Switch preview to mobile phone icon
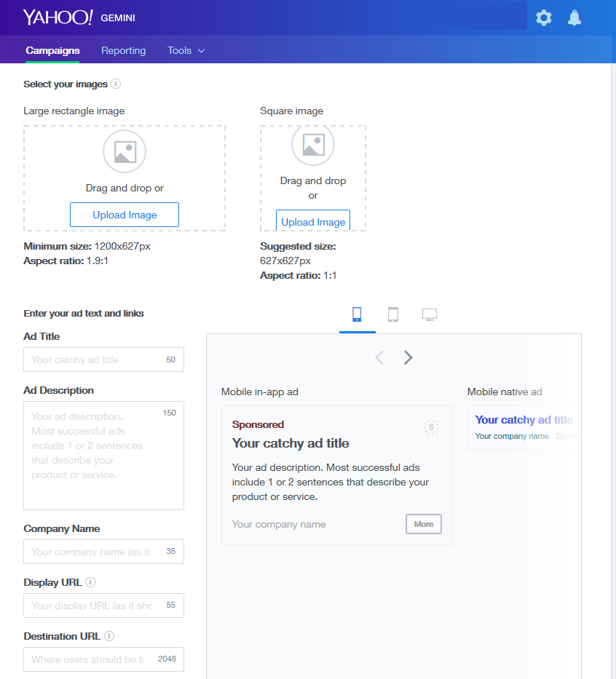The width and height of the screenshot is (616, 679). (357, 314)
